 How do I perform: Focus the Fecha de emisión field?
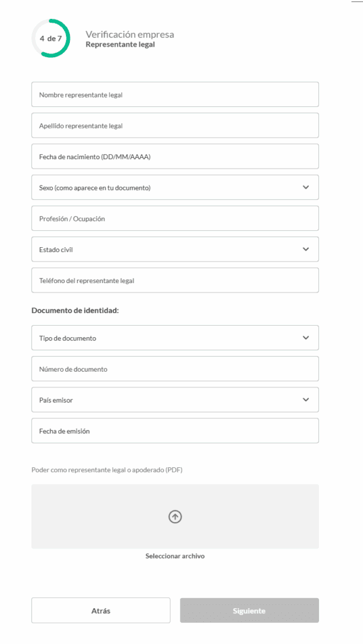175,431
